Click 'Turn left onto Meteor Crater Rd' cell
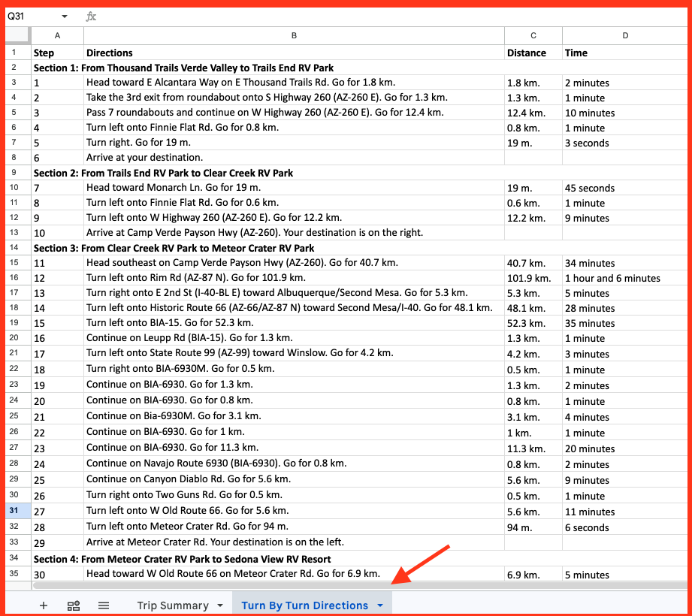This screenshot has width=692, height=616. coord(294,527)
